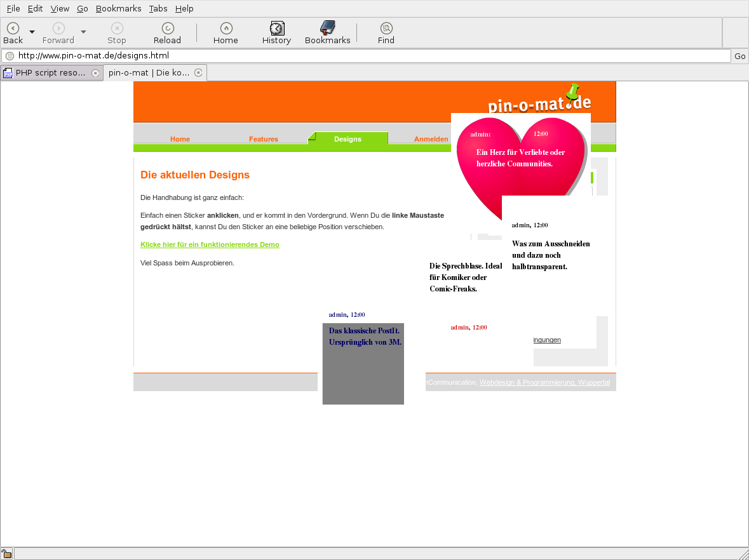This screenshot has width=749, height=560.
Task: Click the Find magnifier icon
Action: coord(386,28)
